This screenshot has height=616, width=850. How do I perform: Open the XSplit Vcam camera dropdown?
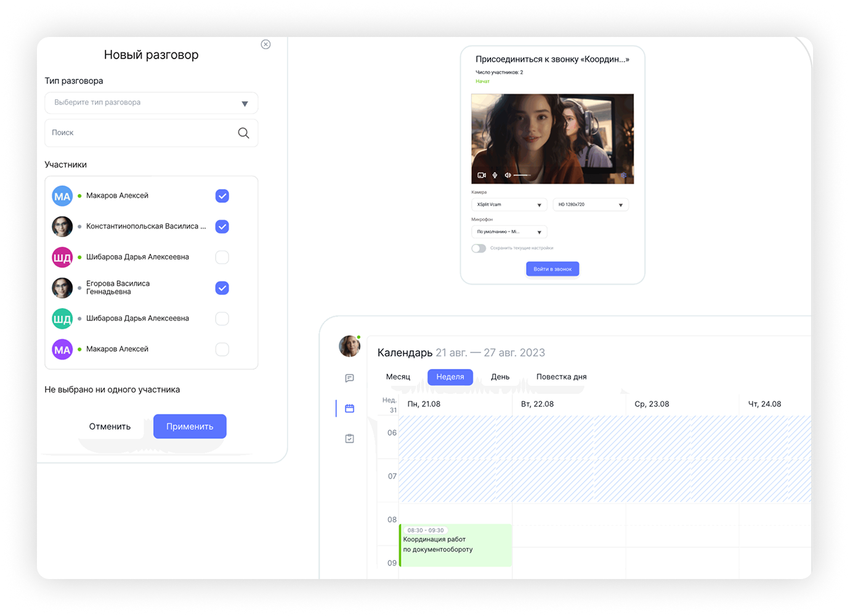509,205
